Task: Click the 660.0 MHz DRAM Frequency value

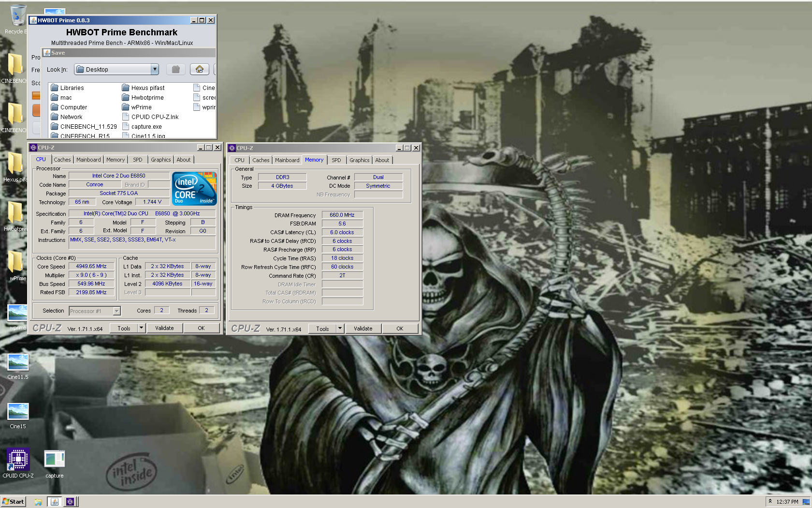Action: (342, 215)
